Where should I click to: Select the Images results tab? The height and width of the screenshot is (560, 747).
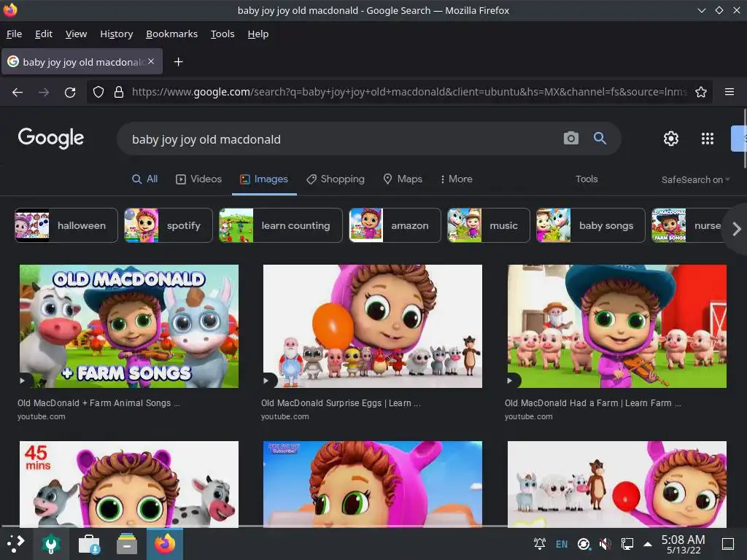click(264, 179)
